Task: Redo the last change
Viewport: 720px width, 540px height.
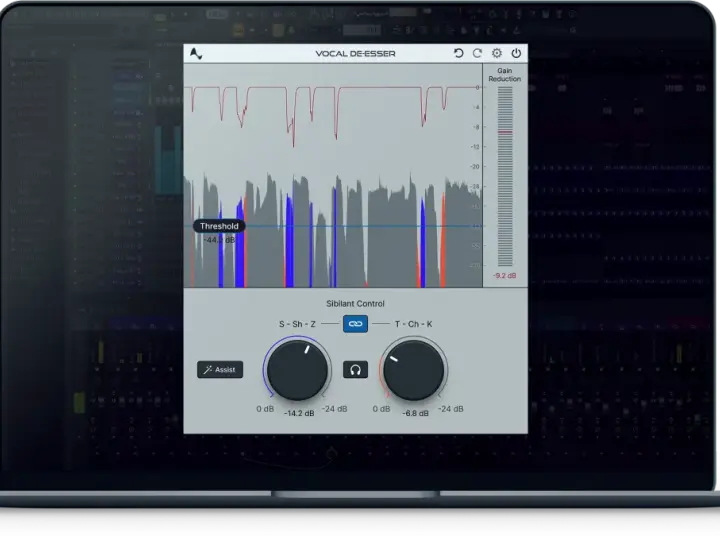Action: (478, 53)
